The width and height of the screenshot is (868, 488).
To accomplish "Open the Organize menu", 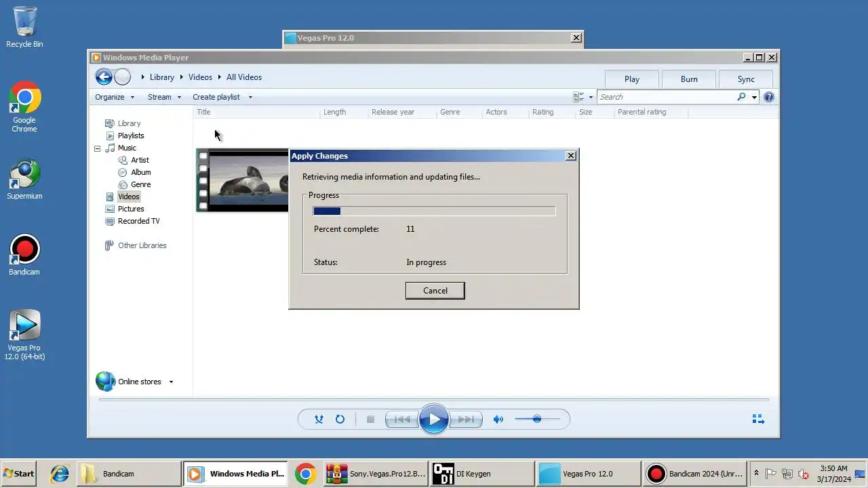I will point(115,97).
